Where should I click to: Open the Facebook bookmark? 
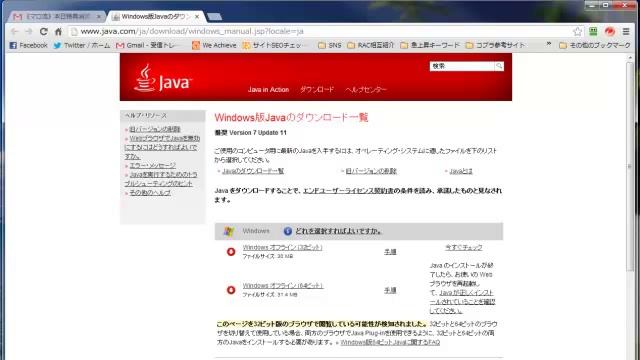pos(28,45)
